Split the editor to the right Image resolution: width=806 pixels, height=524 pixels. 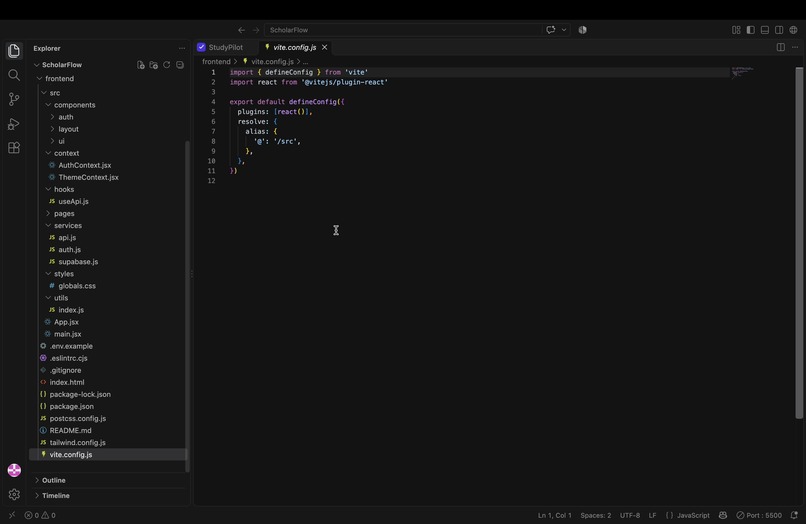coord(781,47)
